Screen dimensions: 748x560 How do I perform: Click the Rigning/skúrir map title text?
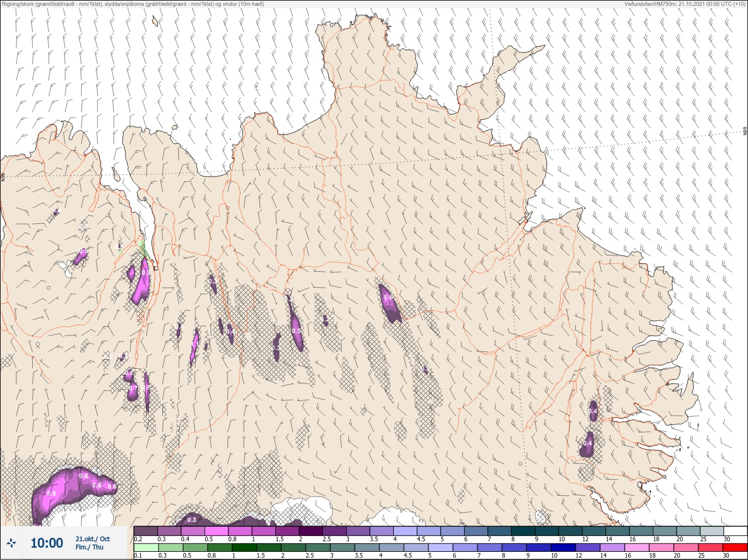[133, 4]
